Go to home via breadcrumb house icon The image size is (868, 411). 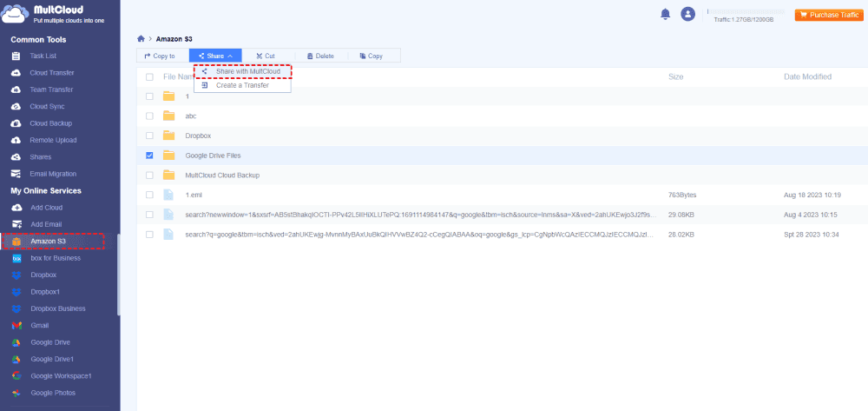click(x=141, y=39)
